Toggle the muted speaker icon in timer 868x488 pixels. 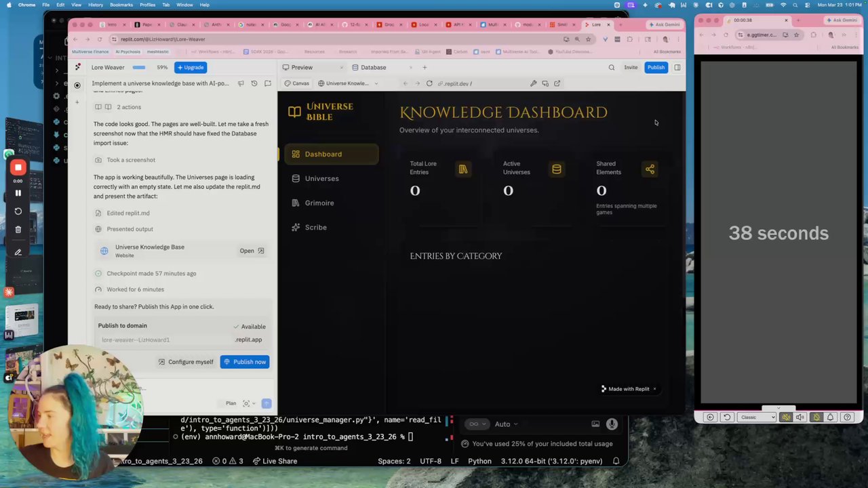(x=786, y=418)
